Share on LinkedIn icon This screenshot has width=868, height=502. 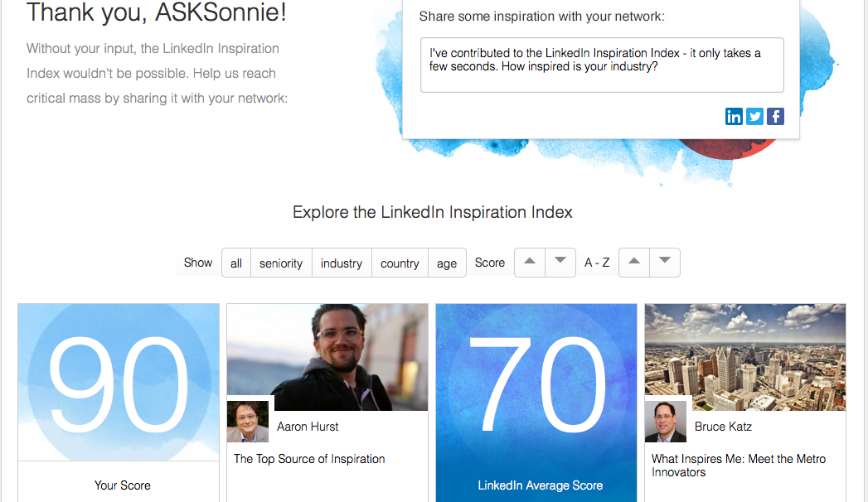point(734,117)
